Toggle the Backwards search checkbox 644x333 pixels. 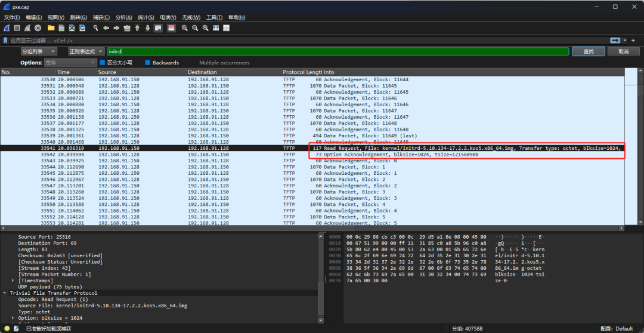pos(148,63)
